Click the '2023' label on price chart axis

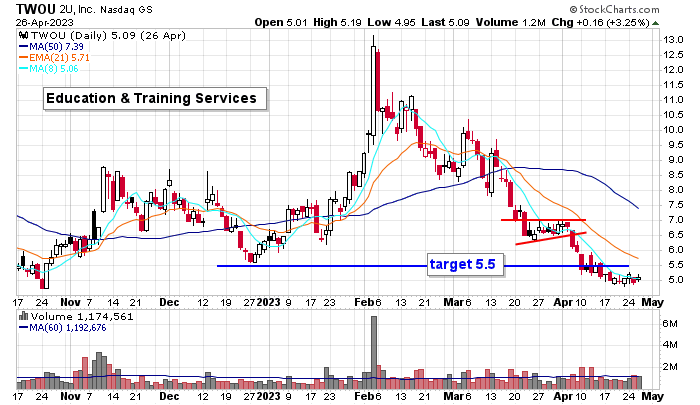268,302
